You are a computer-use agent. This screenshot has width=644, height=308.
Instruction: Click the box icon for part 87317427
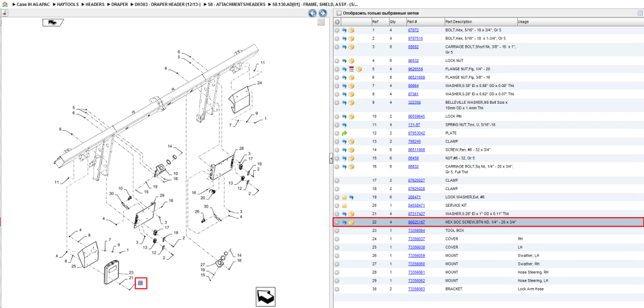[x=352, y=214]
